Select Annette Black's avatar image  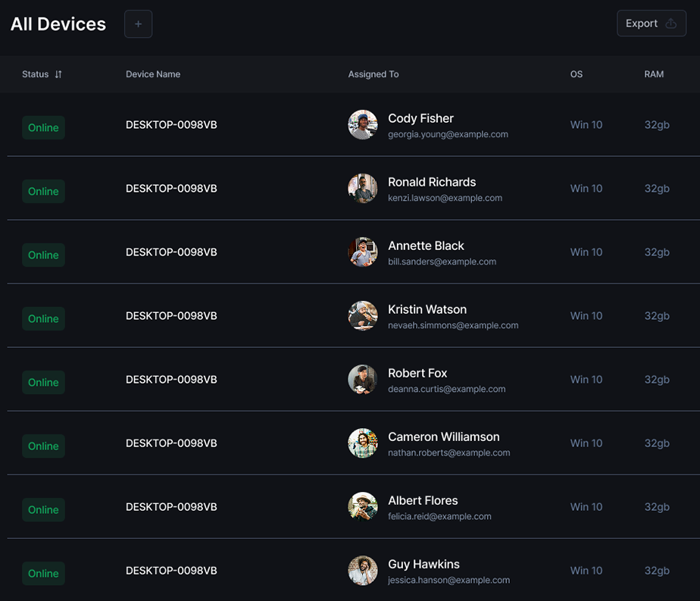coord(363,252)
